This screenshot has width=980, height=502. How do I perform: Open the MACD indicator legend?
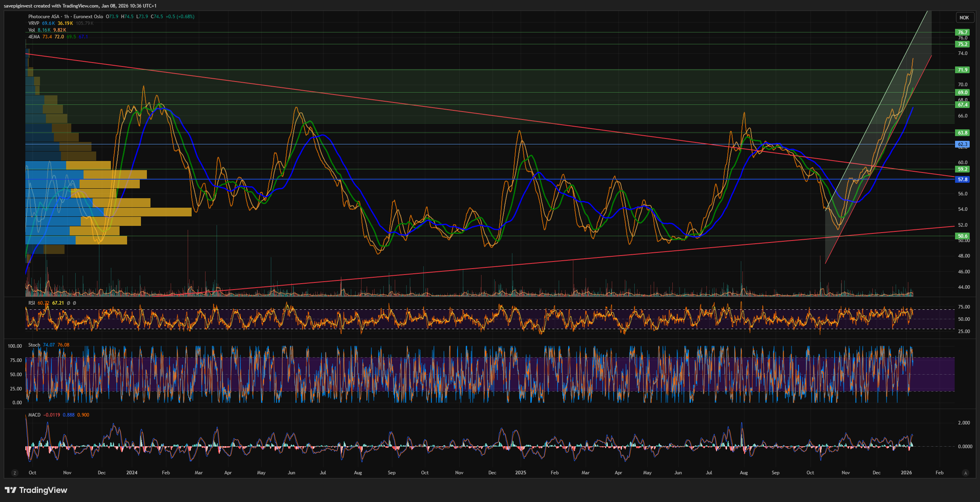[34, 415]
